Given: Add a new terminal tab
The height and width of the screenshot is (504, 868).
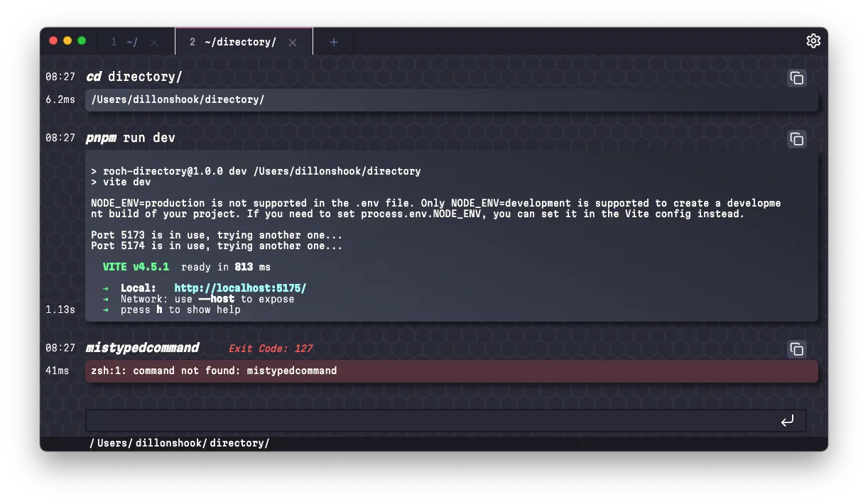Looking at the screenshot, I should coord(334,42).
